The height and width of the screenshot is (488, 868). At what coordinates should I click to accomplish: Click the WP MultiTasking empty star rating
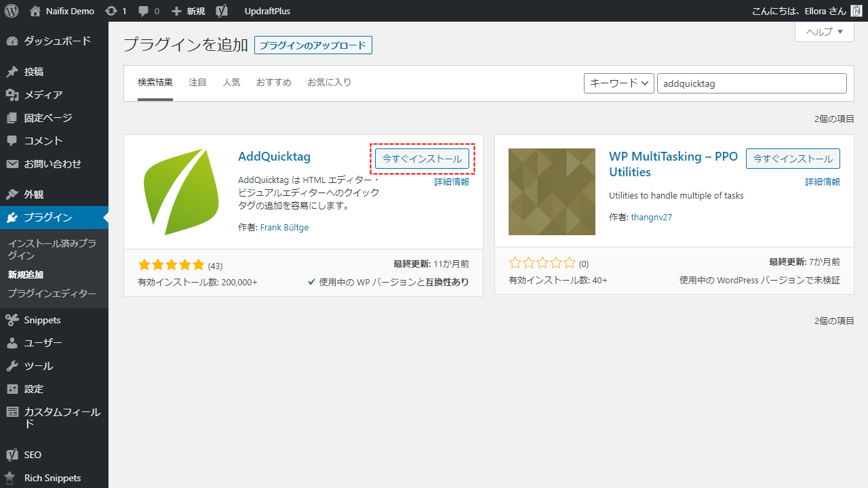(542, 263)
